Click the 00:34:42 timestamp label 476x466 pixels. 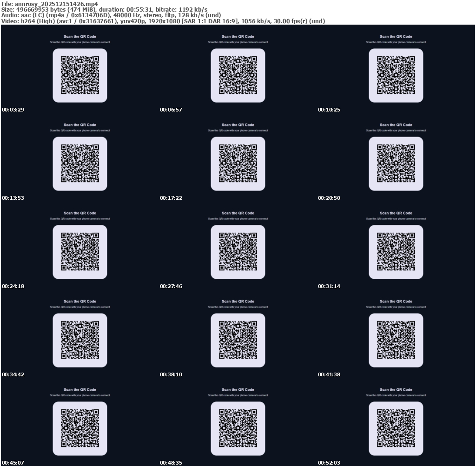[13, 374]
